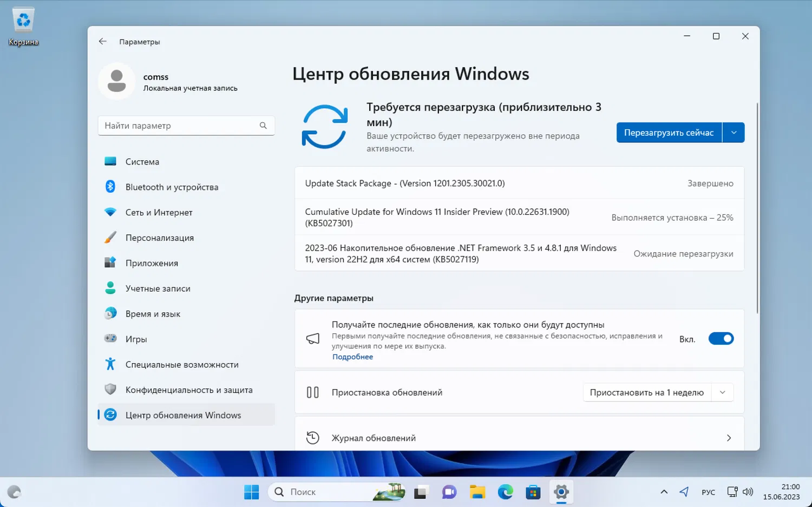Open File Explorer from the taskbar
812x507 pixels.
point(477,492)
